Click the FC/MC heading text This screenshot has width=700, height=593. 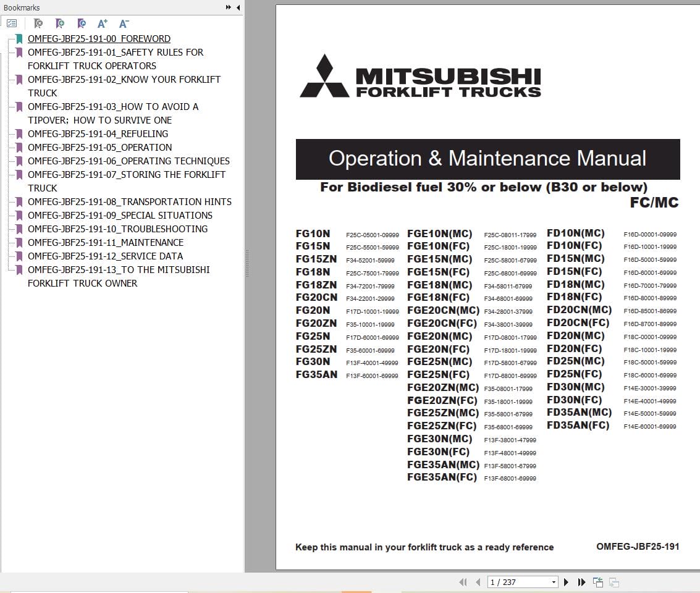[x=654, y=203]
